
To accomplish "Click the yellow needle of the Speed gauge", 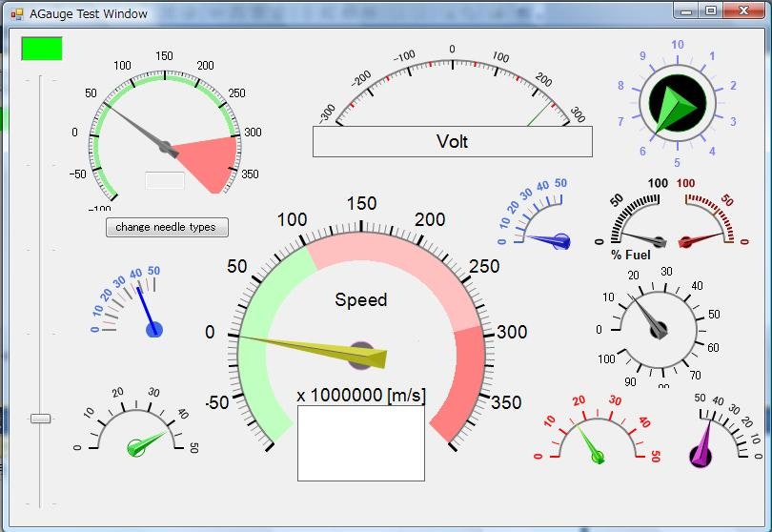I will (315, 350).
